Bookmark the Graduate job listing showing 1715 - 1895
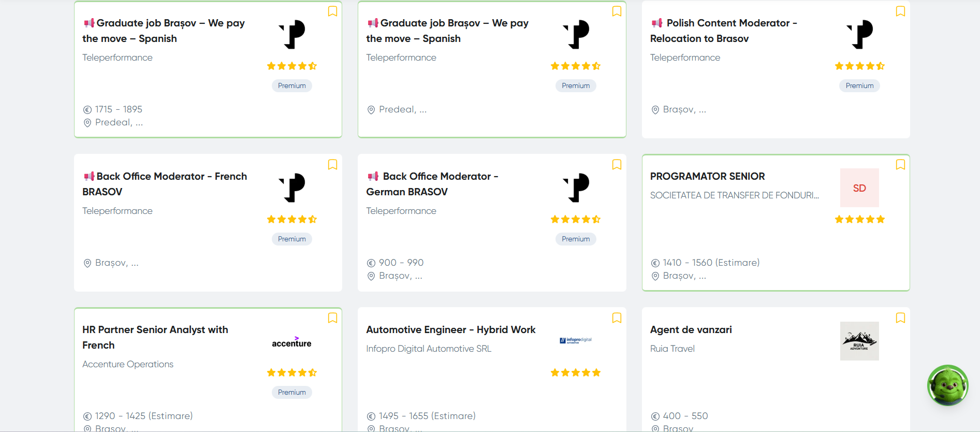This screenshot has width=980, height=432. (x=332, y=11)
